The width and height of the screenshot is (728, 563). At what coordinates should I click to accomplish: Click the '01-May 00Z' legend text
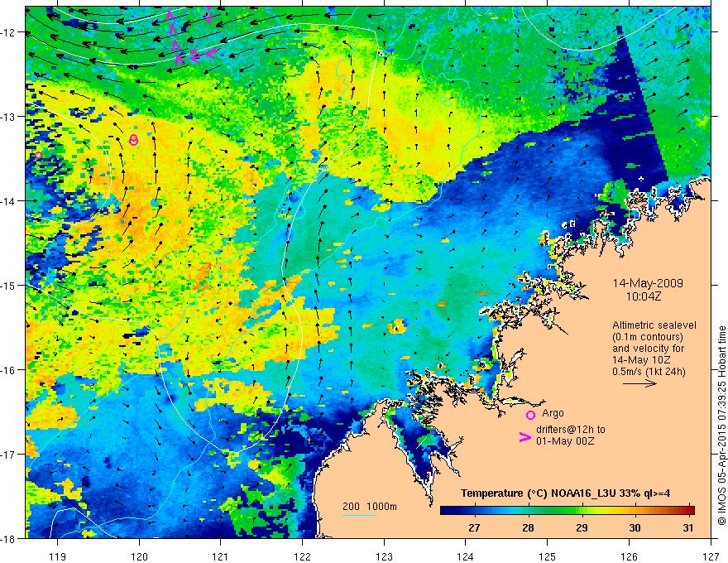(x=565, y=441)
